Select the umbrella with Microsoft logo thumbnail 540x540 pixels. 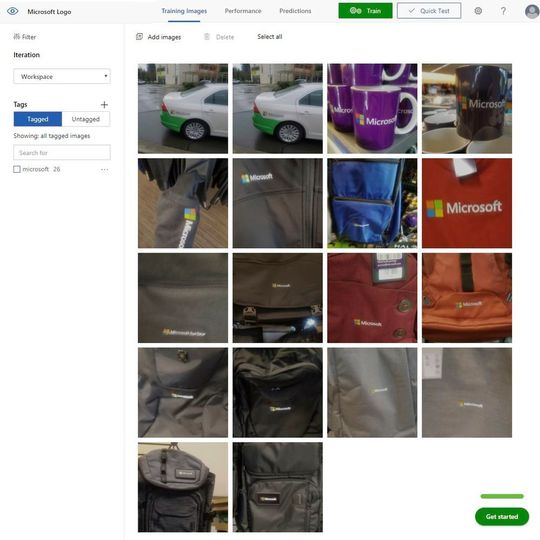(x=183, y=203)
